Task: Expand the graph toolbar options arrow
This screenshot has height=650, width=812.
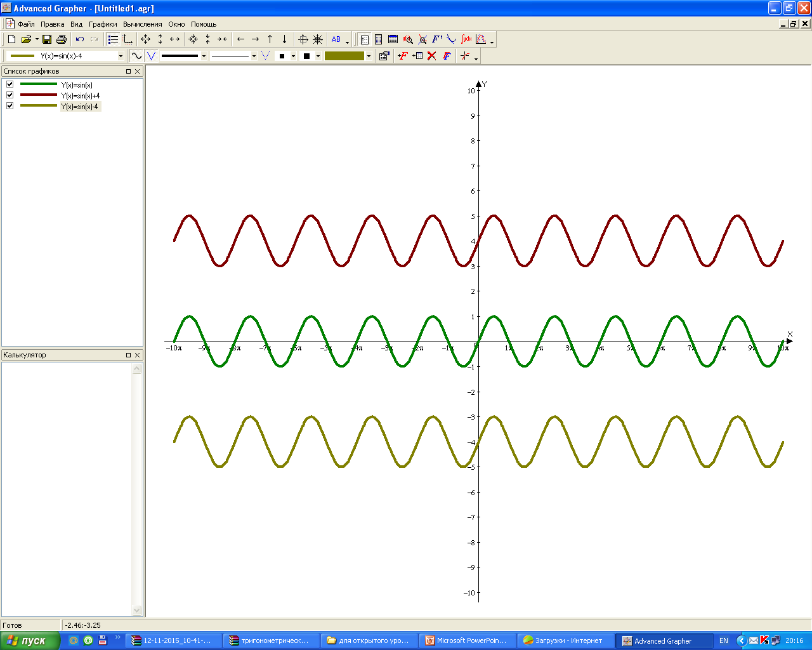Action: tap(476, 58)
